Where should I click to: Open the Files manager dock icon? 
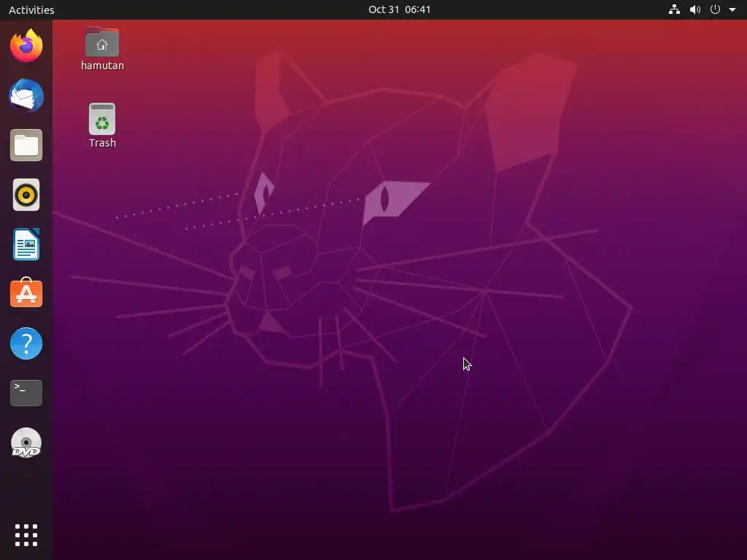[26, 145]
